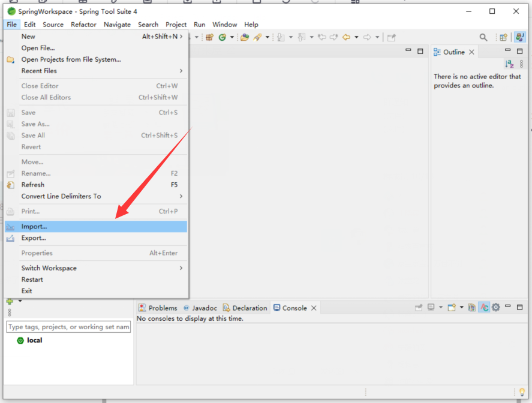Maximize the Outline view panel
Image resolution: width=532 pixels, height=403 pixels.
tap(520, 51)
